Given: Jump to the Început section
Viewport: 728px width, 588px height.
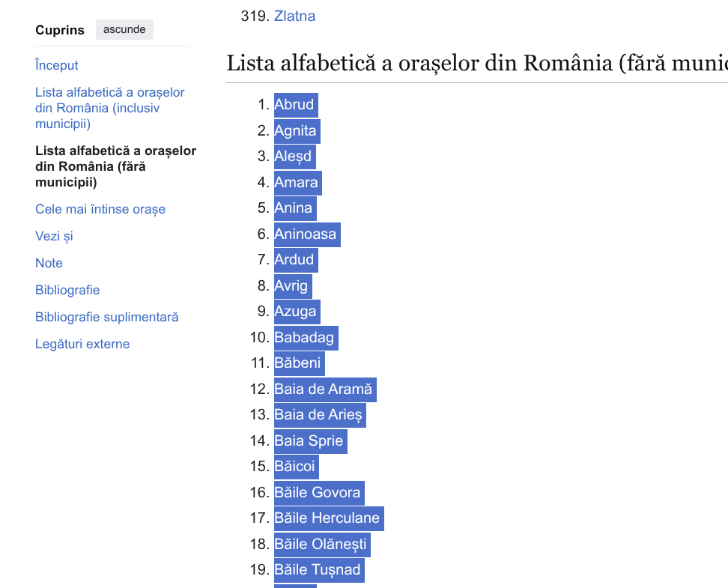Looking at the screenshot, I should 57,66.
